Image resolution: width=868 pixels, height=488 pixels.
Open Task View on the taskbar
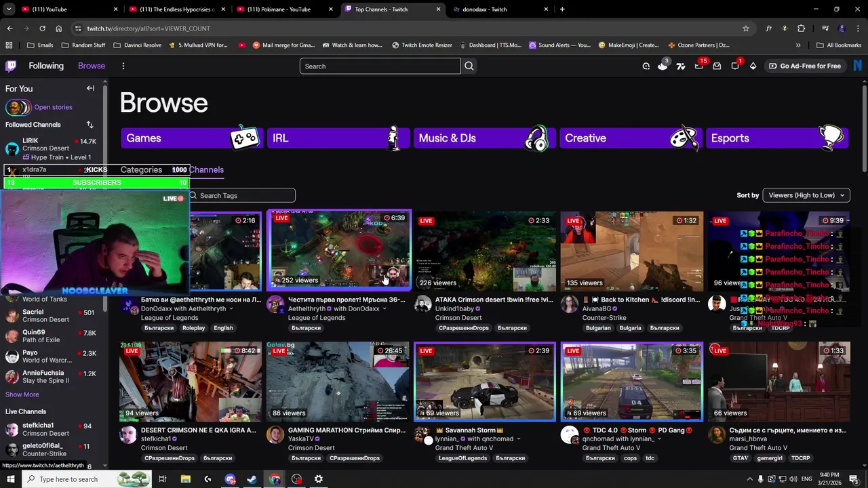tap(163, 479)
